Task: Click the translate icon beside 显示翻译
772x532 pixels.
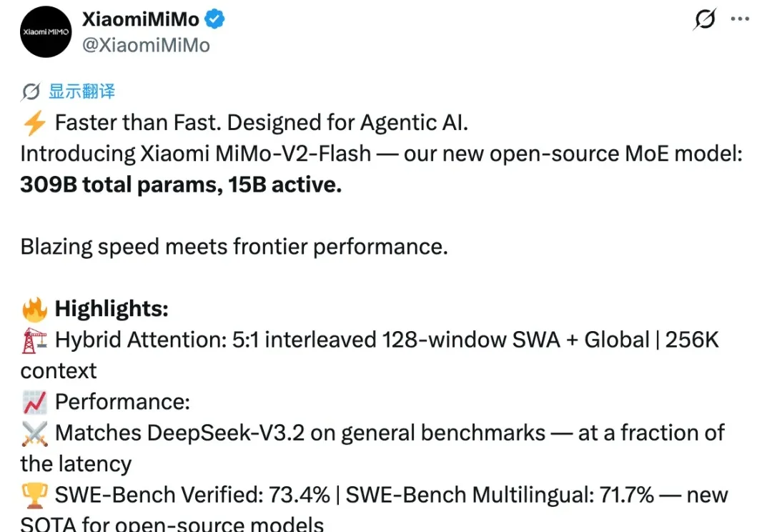Action: (31, 92)
